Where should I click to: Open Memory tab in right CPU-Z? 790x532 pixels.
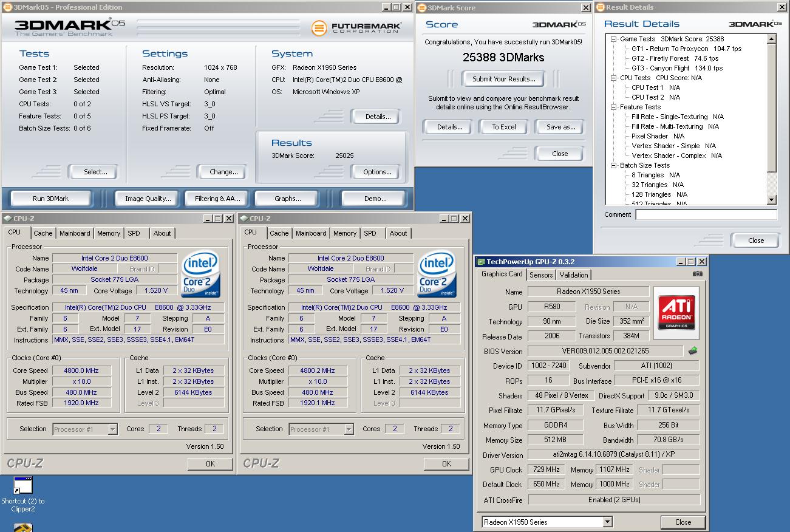345,233
